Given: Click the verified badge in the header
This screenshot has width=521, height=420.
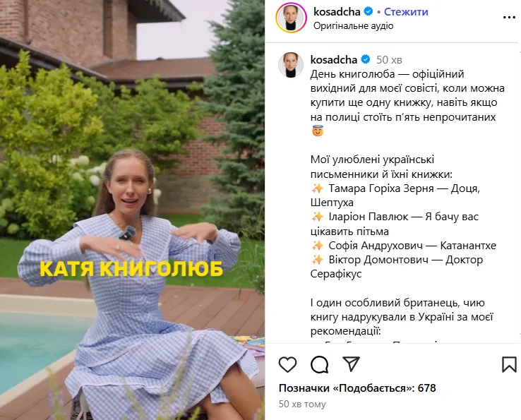Looking at the screenshot, I should click(x=368, y=11).
